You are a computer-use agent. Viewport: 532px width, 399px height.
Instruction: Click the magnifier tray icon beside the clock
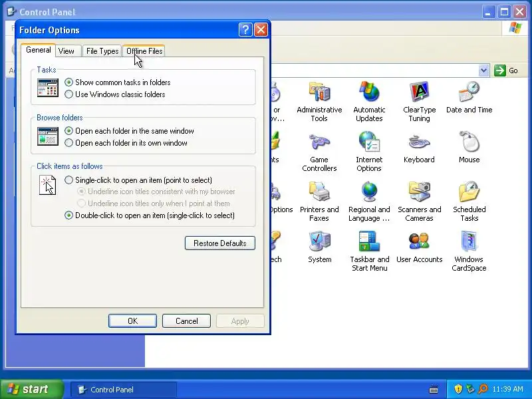click(x=483, y=389)
